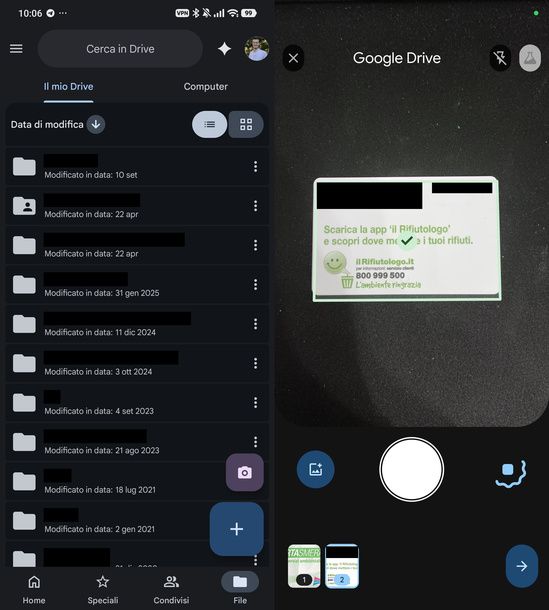Go to Condivisi in bottom navigation
The width and height of the screenshot is (549, 610).
click(x=171, y=589)
